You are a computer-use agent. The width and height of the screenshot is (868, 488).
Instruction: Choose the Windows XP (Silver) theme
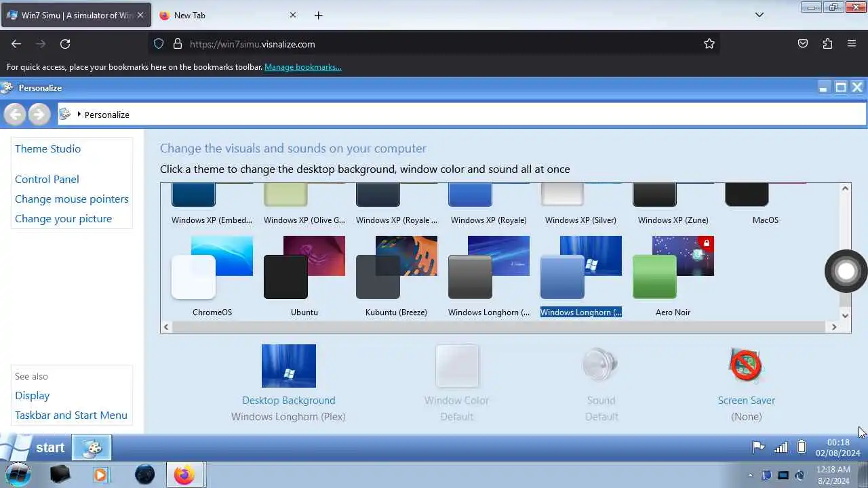tap(581, 205)
